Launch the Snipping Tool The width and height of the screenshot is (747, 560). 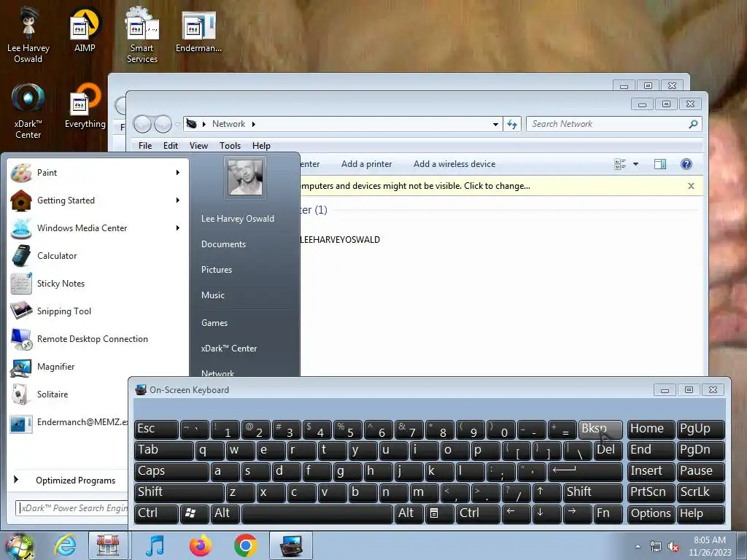click(x=96, y=311)
